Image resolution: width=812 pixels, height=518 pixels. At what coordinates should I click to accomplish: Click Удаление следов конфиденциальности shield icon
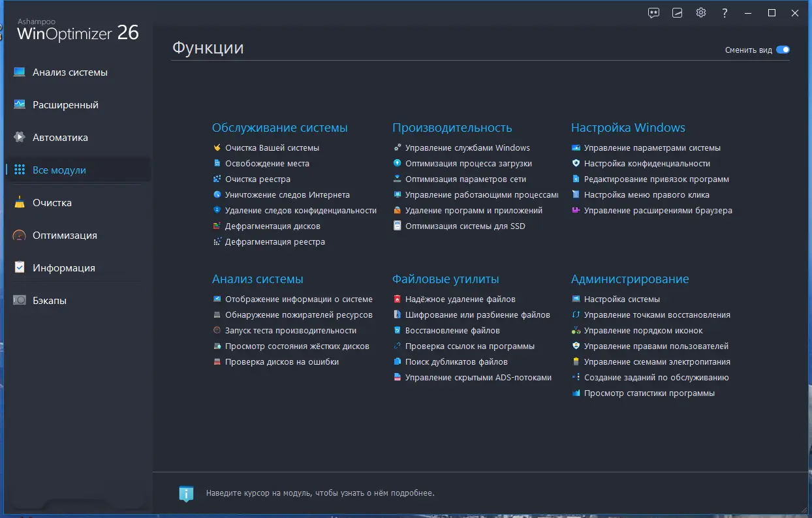[x=217, y=210]
